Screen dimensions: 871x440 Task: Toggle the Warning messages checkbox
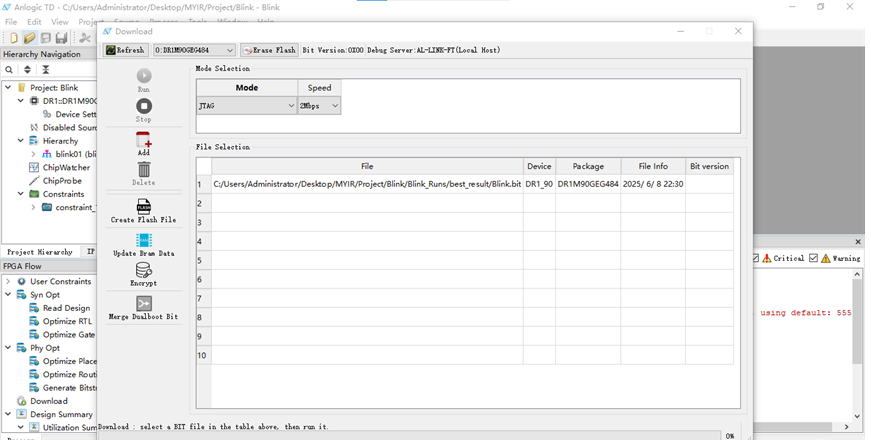coord(814,258)
